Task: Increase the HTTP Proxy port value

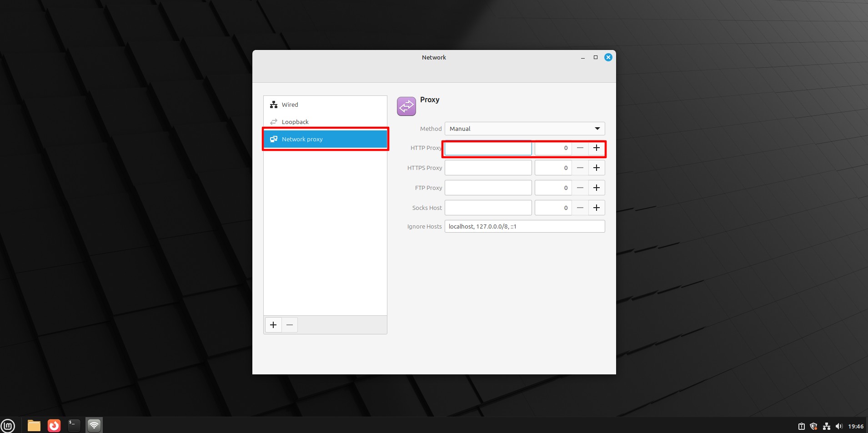Action: 596,148
